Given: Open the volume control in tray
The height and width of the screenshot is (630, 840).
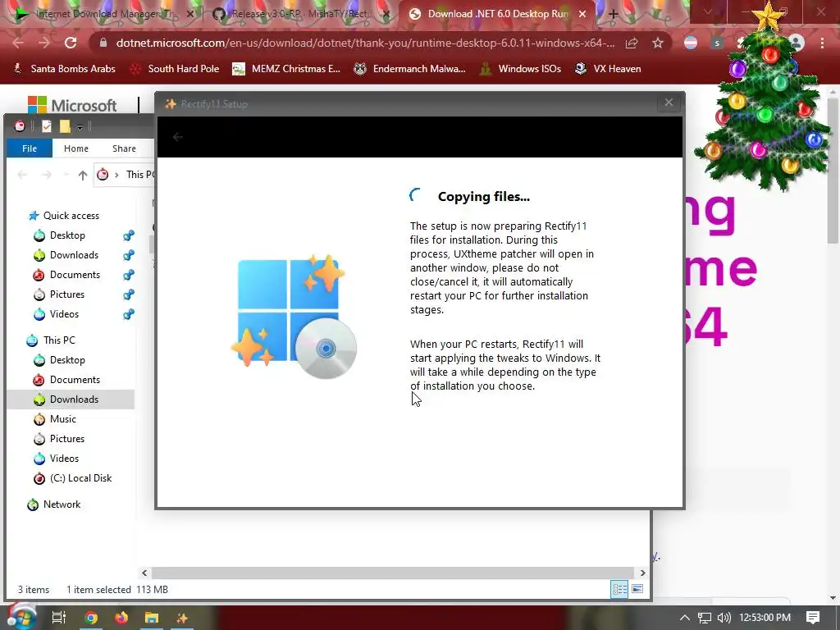Looking at the screenshot, I should (724, 618).
